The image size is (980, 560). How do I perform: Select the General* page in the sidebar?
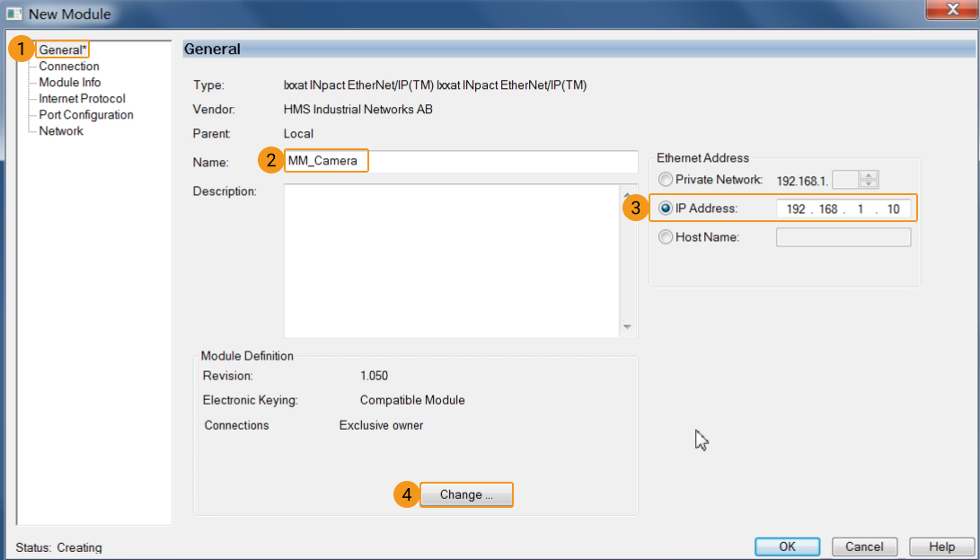tap(62, 49)
